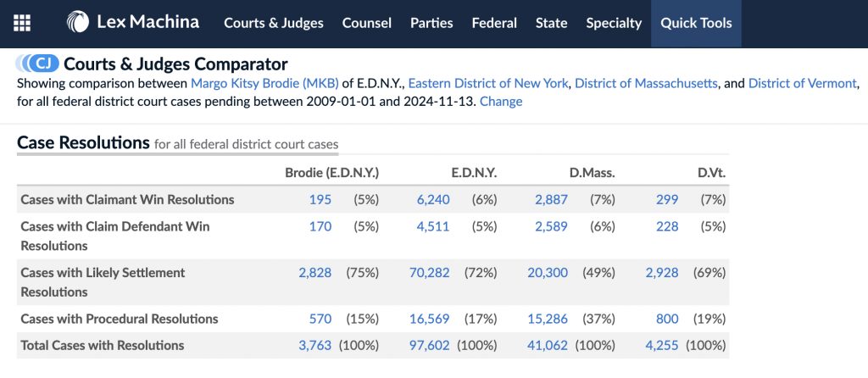Open the Counsel menu
Screen dimensions: 868x378
click(x=367, y=23)
